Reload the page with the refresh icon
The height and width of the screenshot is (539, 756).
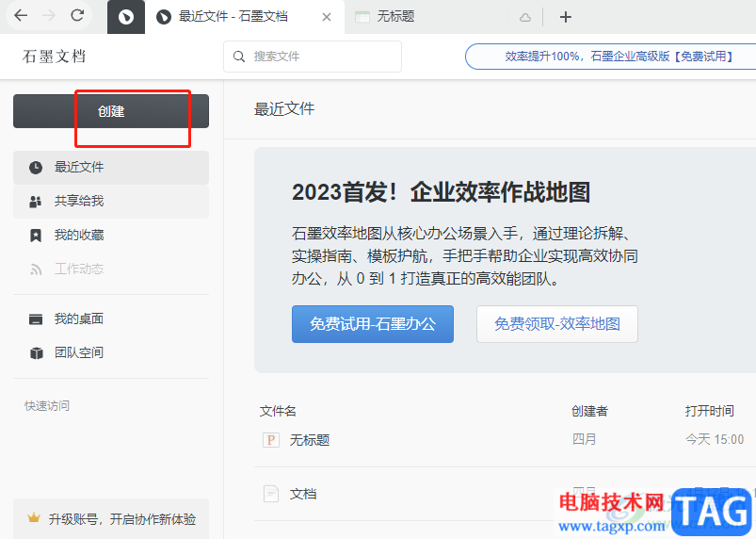[77, 16]
